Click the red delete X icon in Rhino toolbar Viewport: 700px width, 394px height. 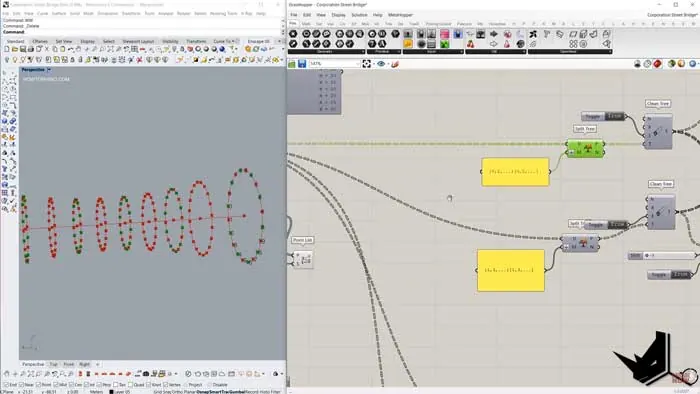click(139, 60)
